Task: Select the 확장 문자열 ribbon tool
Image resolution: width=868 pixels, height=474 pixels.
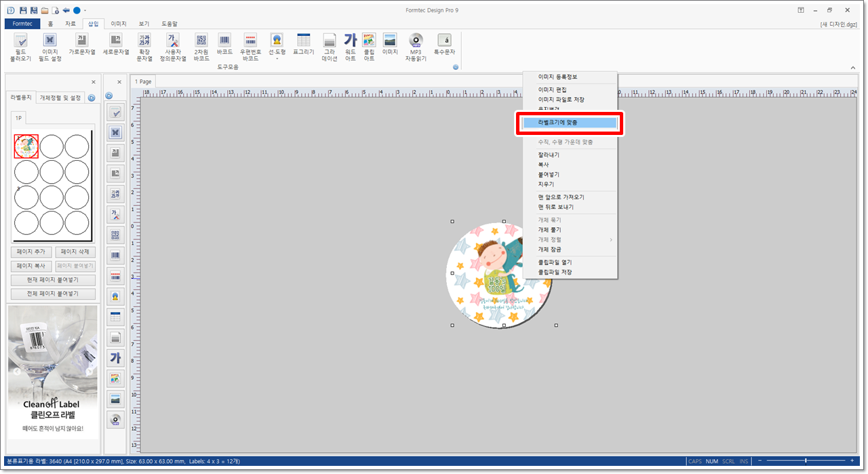Action: coord(144,47)
